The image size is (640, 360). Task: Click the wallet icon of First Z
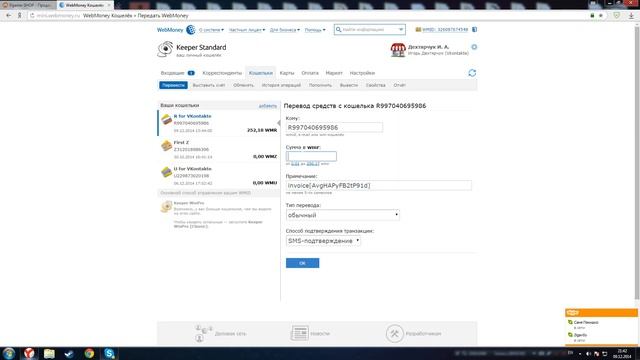pyautogui.click(x=166, y=146)
